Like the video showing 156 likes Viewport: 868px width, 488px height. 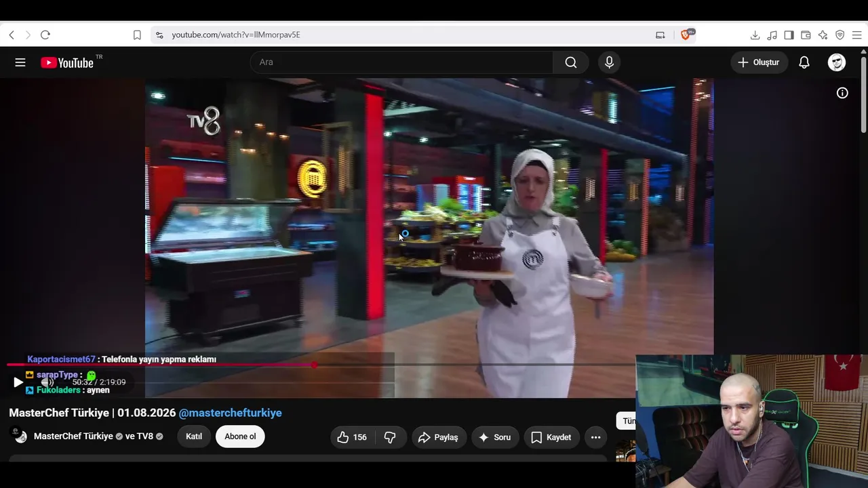pyautogui.click(x=352, y=437)
